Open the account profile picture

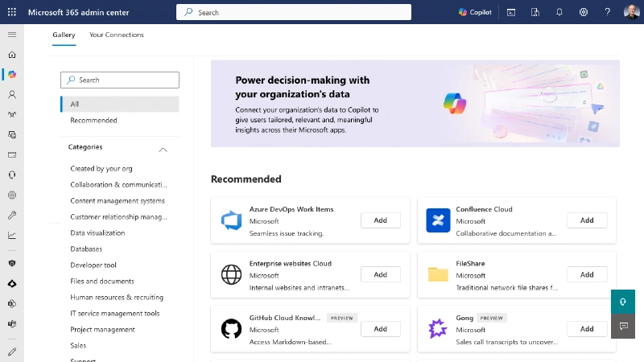(629, 12)
